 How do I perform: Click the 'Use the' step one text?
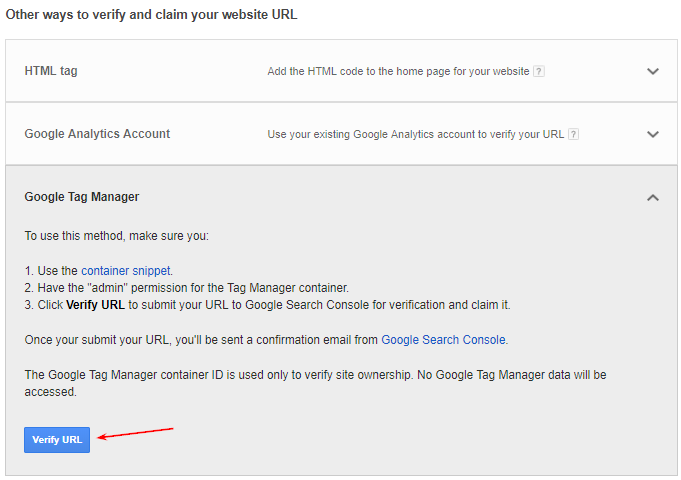tap(51, 271)
